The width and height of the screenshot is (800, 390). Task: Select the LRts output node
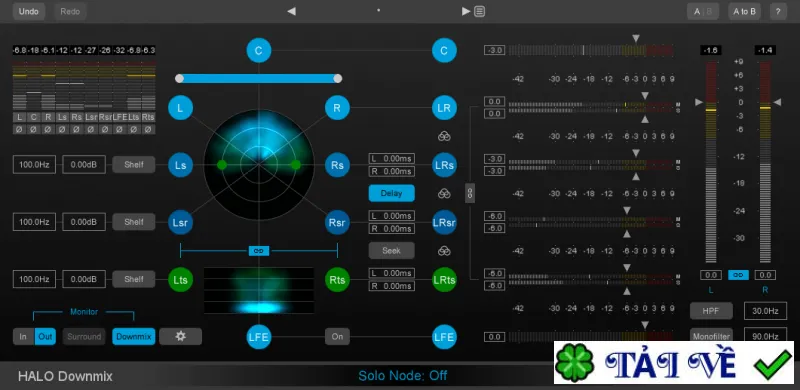click(x=444, y=280)
